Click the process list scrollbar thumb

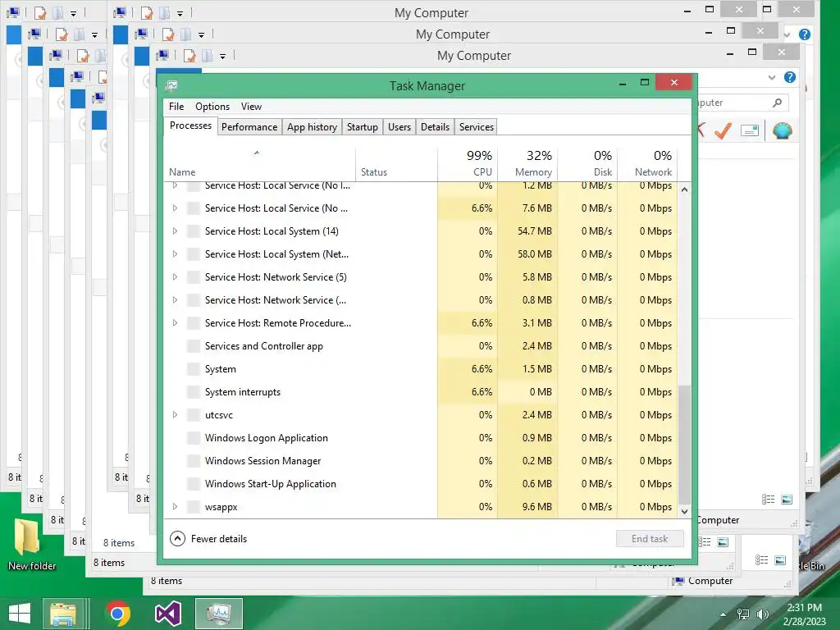tap(684, 444)
